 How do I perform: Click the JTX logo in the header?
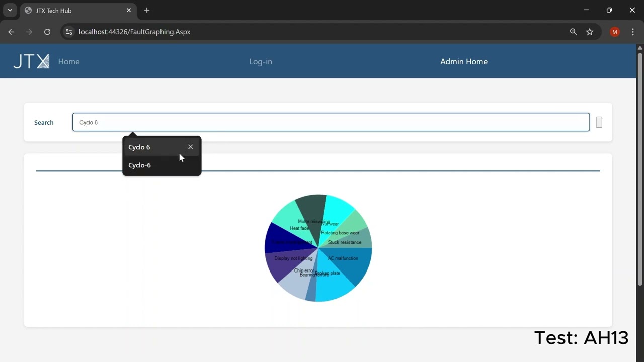[x=31, y=61]
